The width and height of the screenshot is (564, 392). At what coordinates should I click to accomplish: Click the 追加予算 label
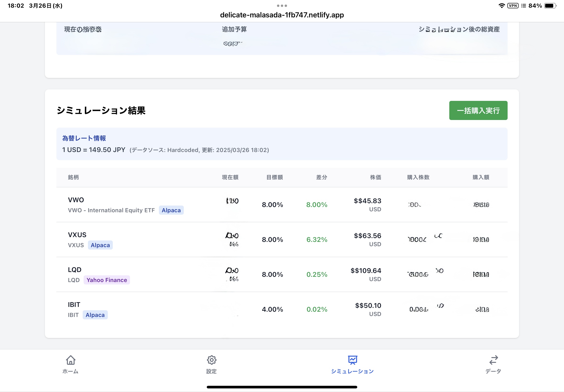coord(234,29)
